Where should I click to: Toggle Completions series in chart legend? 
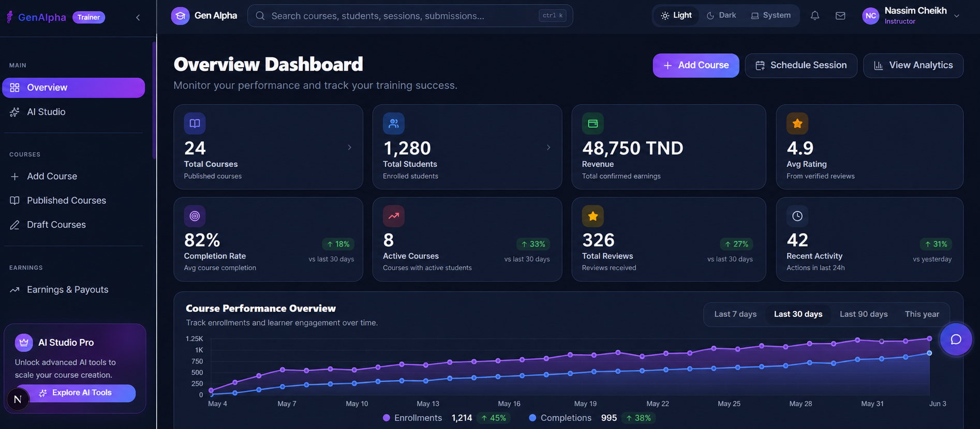tap(560, 418)
